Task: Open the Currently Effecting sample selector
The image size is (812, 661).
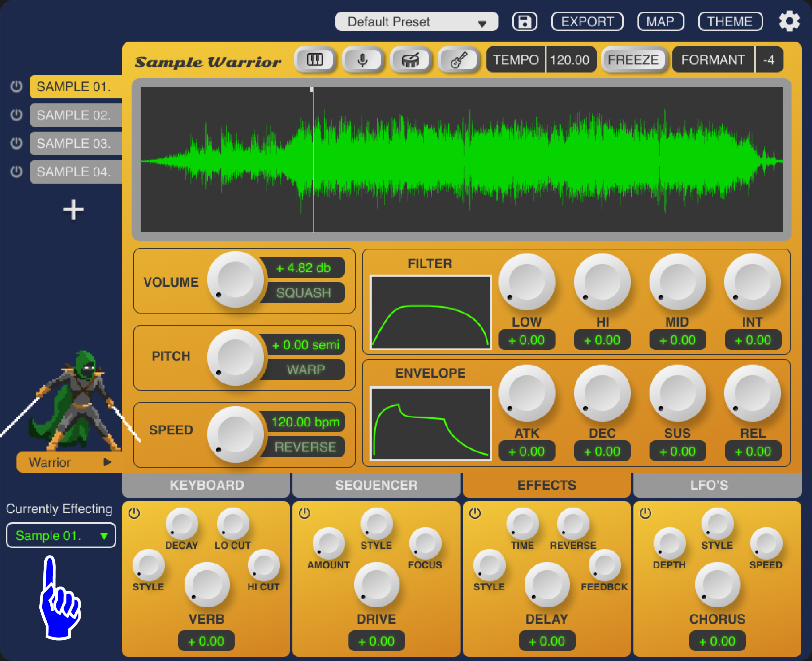Action: pos(60,535)
